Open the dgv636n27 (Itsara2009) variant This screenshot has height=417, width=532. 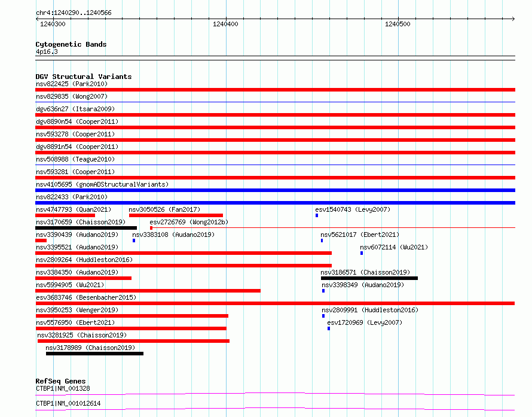click(x=75, y=109)
